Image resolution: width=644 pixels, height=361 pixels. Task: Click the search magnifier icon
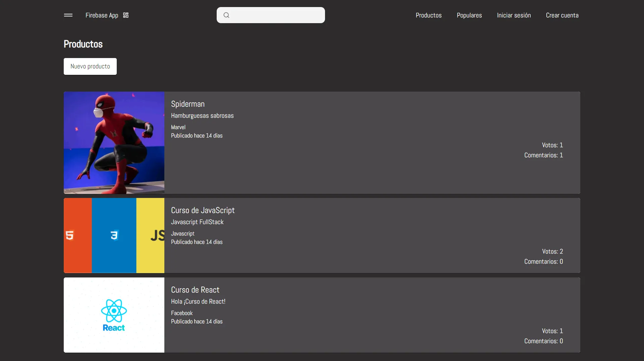(x=226, y=15)
